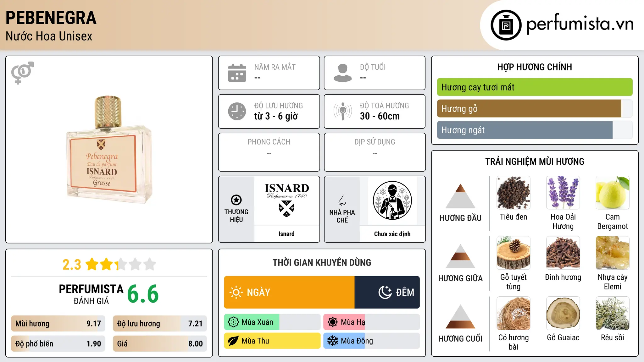
Task: Click the Mùa Xuân season bar
Action: click(x=272, y=322)
